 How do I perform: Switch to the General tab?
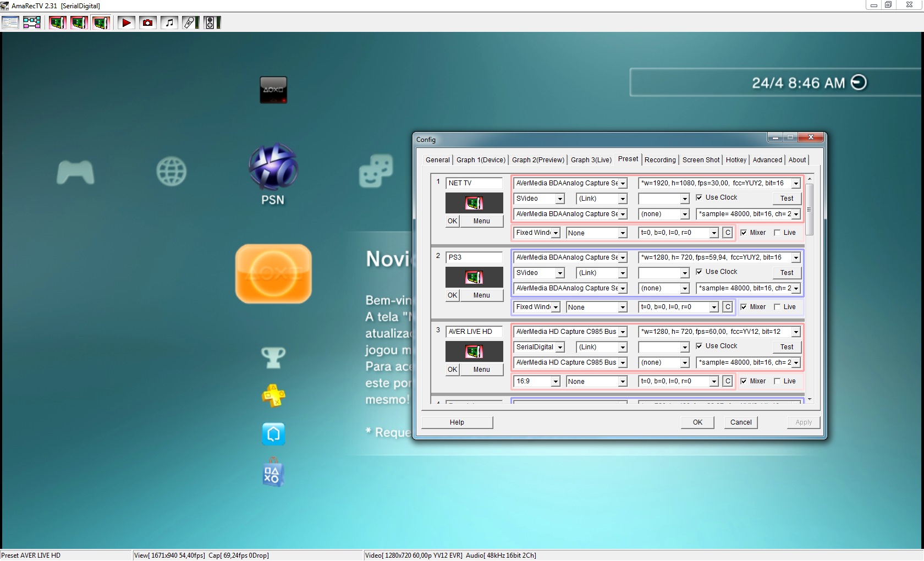pyautogui.click(x=438, y=160)
